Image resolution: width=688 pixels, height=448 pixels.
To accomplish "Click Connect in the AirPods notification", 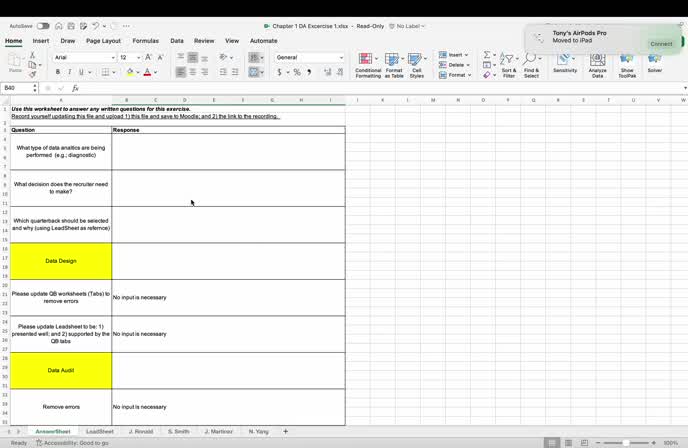I will (661, 44).
